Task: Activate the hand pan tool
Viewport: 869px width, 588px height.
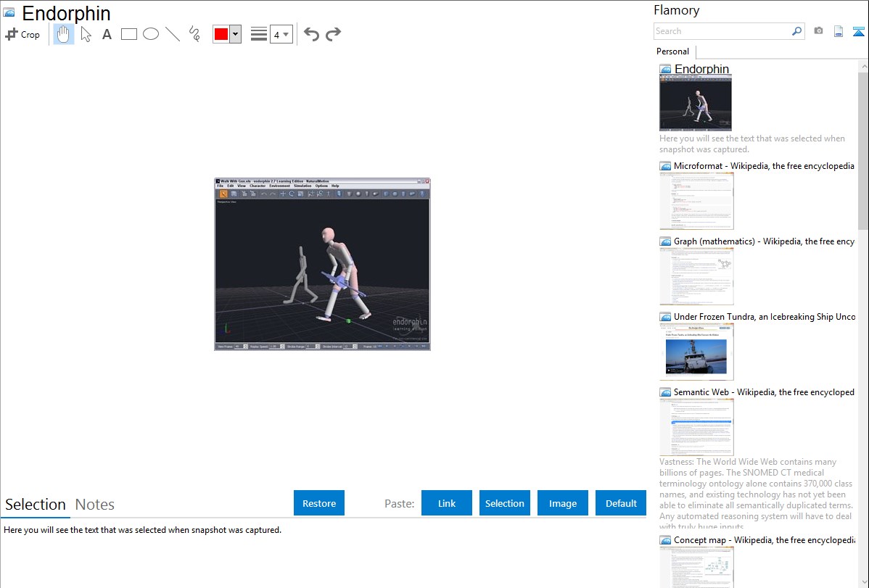Action: click(x=64, y=34)
